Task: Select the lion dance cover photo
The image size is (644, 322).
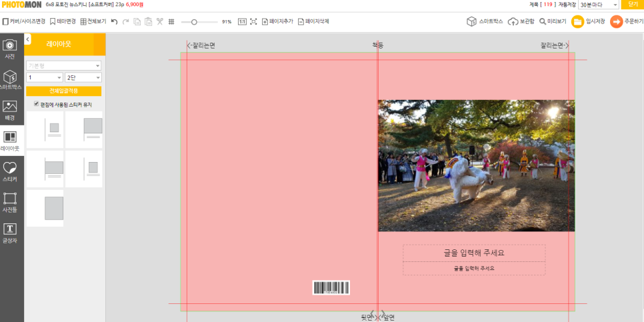Action: coord(477,165)
